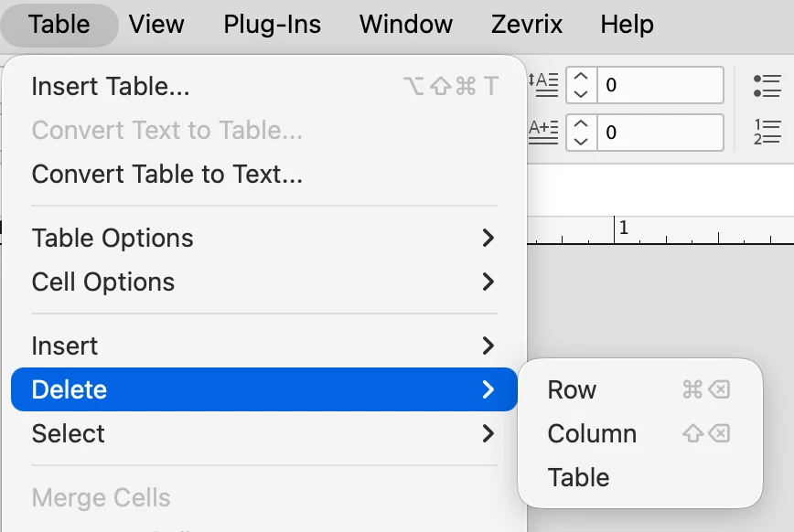
Task: Click the top spacing value field
Action: (x=660, y=85)
